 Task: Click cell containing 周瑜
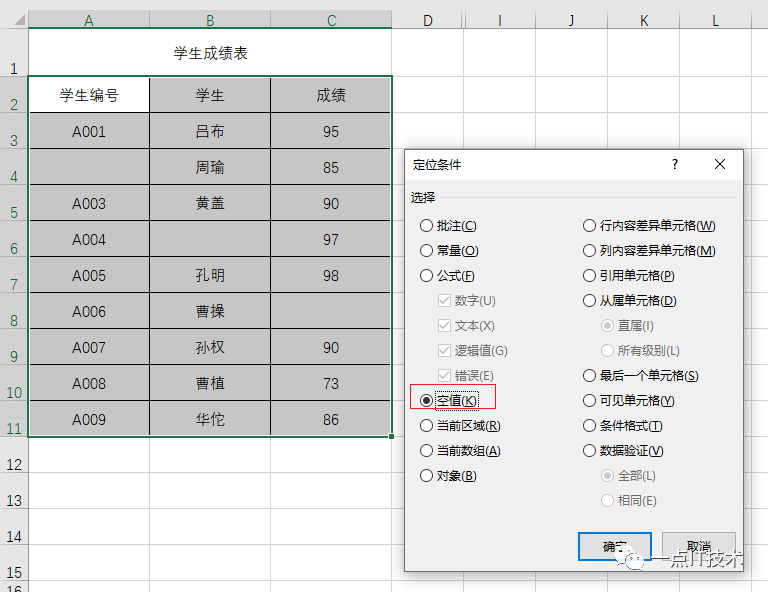(x=210, y=167)
